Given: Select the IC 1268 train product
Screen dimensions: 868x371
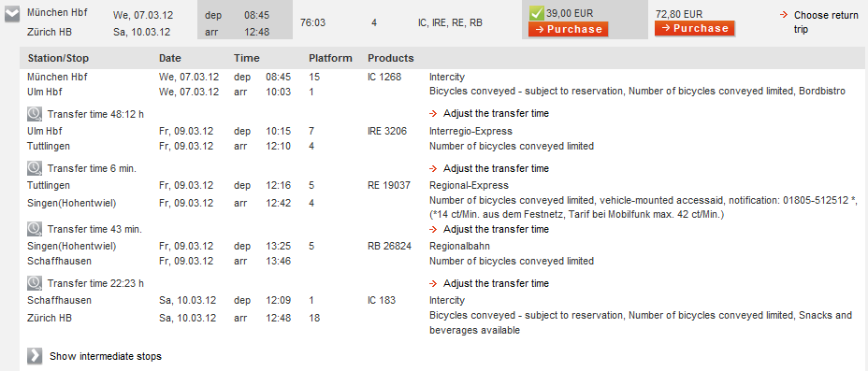Looking at the screenshot, I should click(384, 77).
